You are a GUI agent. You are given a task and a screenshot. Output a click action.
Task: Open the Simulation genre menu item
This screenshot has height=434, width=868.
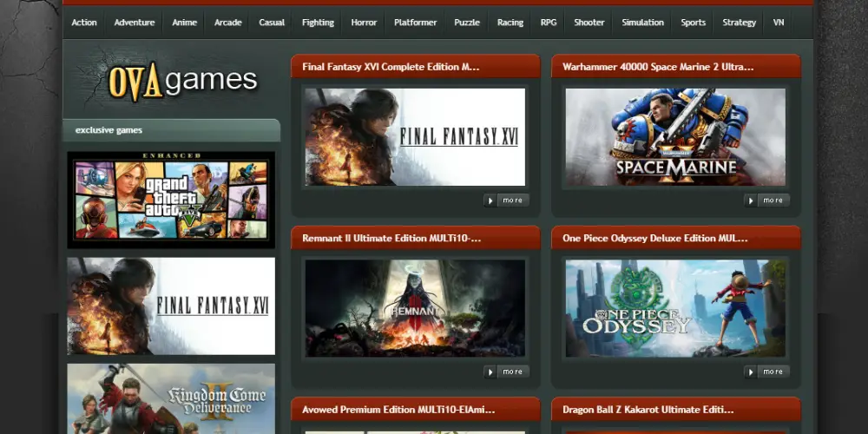coord(642,23)
